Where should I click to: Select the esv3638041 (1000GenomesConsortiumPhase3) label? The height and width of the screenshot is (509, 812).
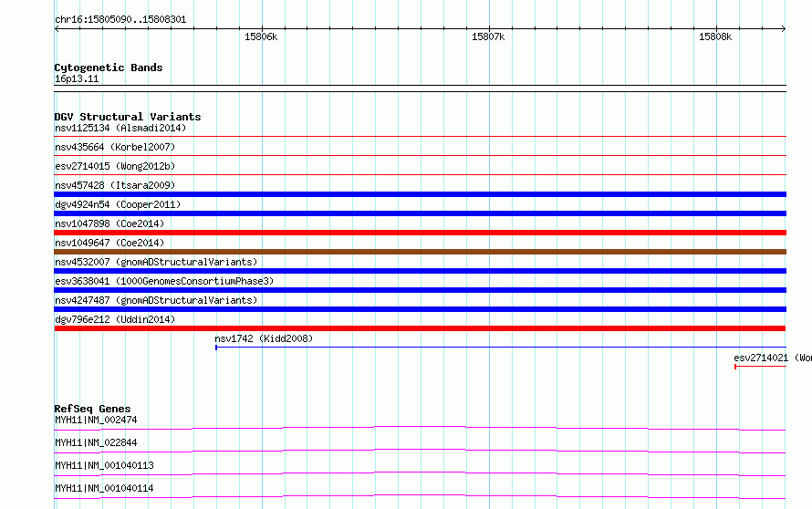pos(164,281)
